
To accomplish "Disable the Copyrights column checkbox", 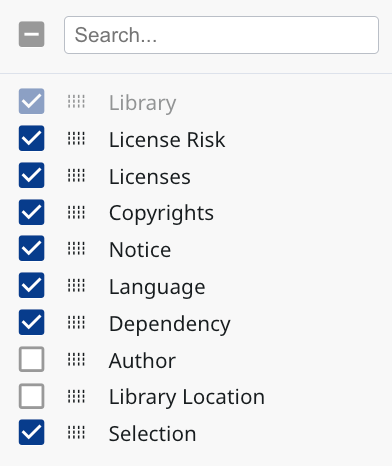I will [x=31, y=212].
